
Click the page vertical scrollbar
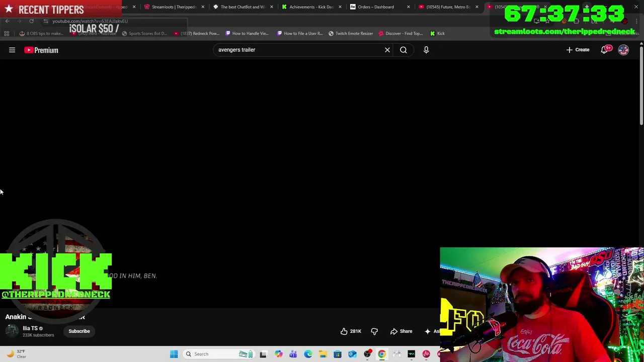click(x=641, y=85)
